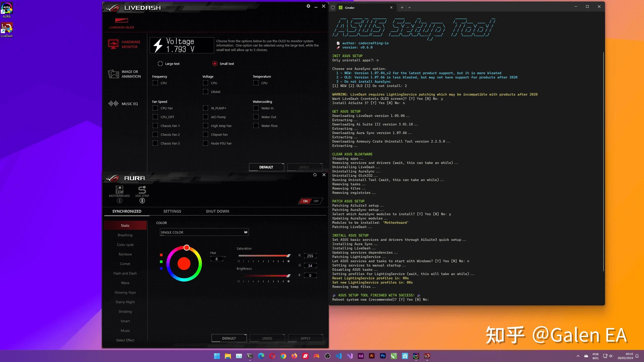Enable the Voltage DRAM checkbox

(x=206, y=92)
